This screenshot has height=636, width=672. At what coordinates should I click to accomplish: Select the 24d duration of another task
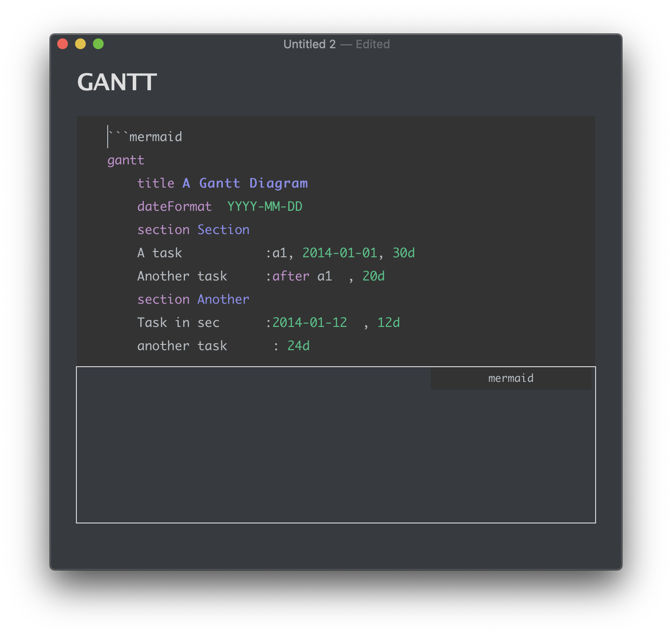[x=299, y=346]
